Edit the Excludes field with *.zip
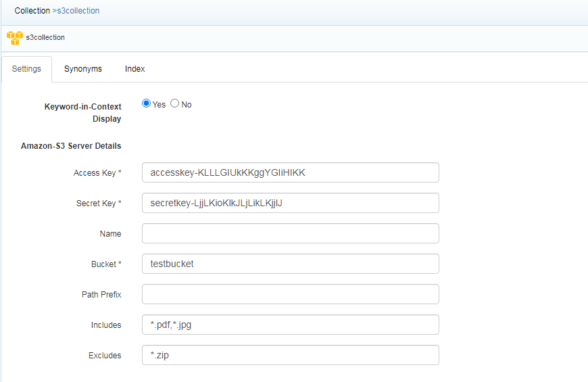Viewport: 588px width, 382px height. (290, 355)
